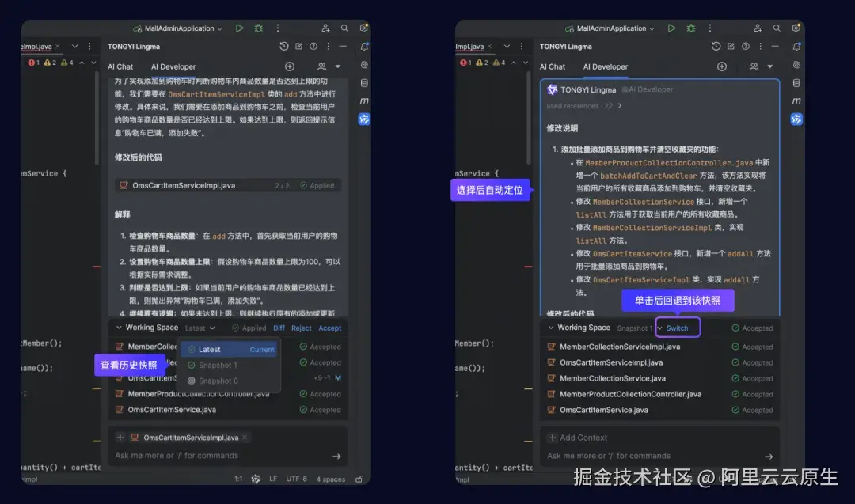Open the Switch snapshot dropdown
The height and width of the screenshot is (504, 855).
coord(678,327)
